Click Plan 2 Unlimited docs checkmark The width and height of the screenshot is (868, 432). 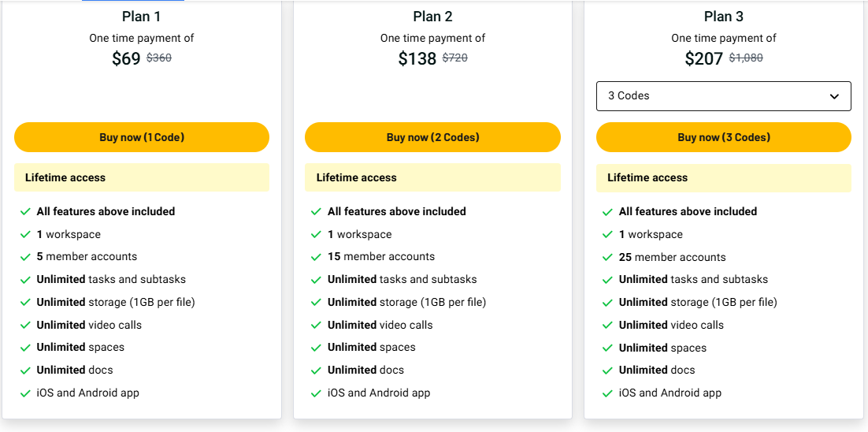(316, 371)
